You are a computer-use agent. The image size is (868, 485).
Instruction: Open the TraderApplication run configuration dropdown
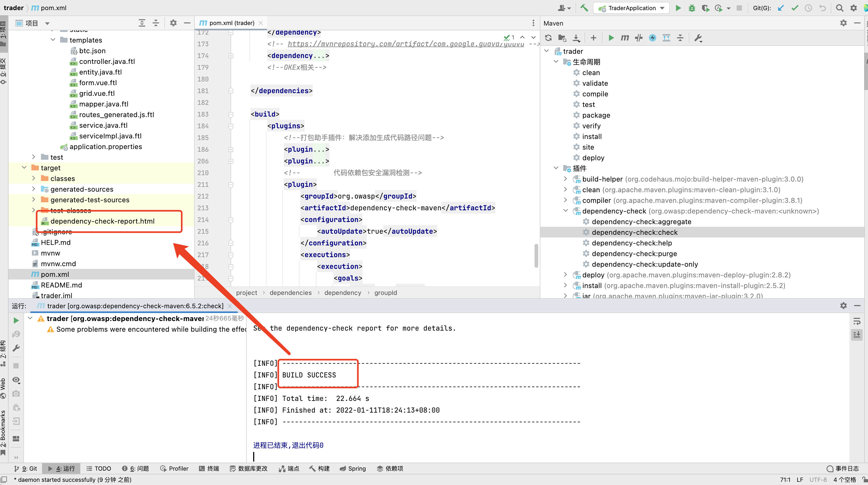[x=632, y=8]
